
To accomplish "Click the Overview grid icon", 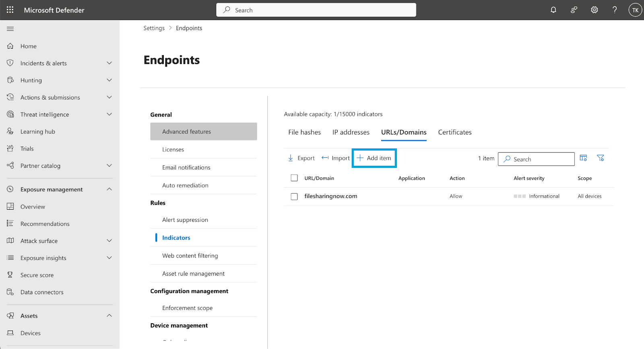I will click(x=10, y=207).
